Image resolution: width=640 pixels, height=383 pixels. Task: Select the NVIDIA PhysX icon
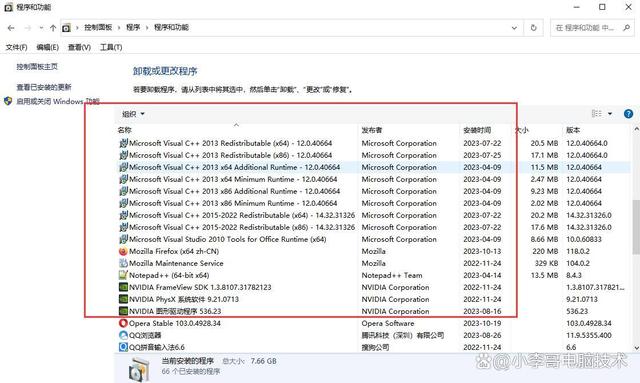(123, 299)
